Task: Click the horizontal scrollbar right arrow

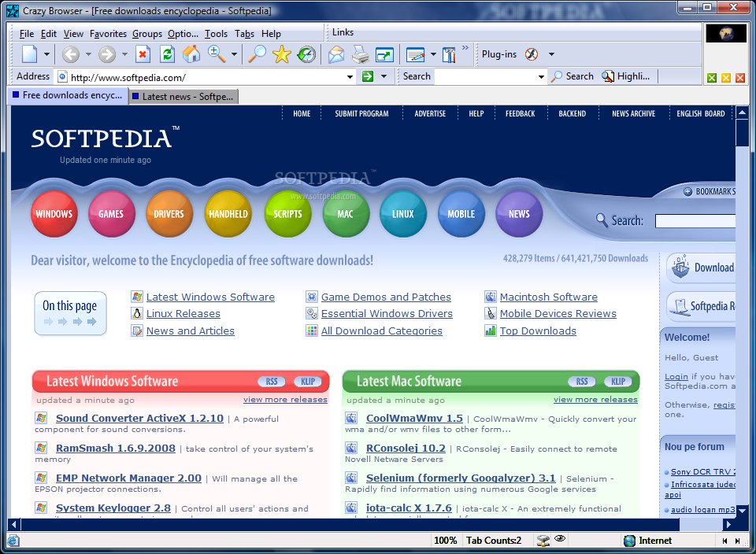Action: click(728, 524)
